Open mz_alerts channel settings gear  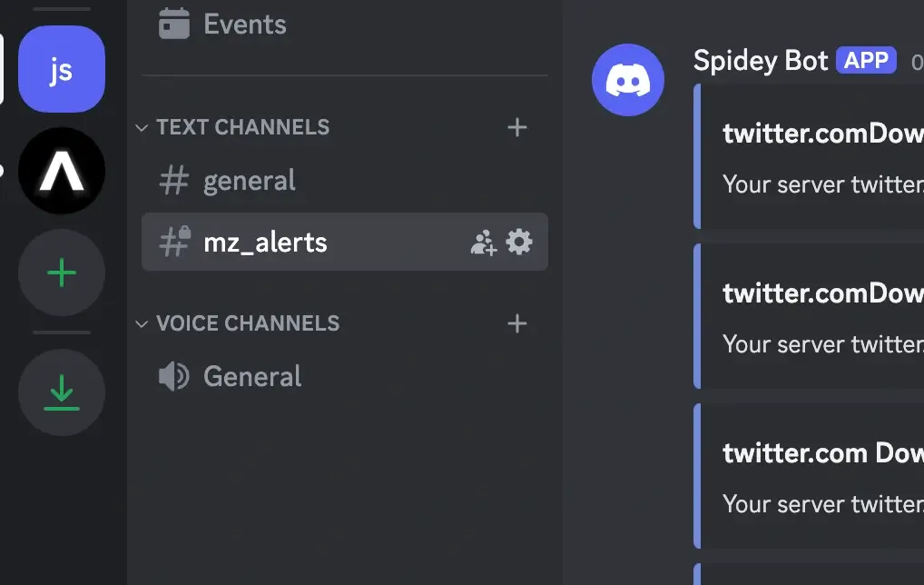[517, 242]
